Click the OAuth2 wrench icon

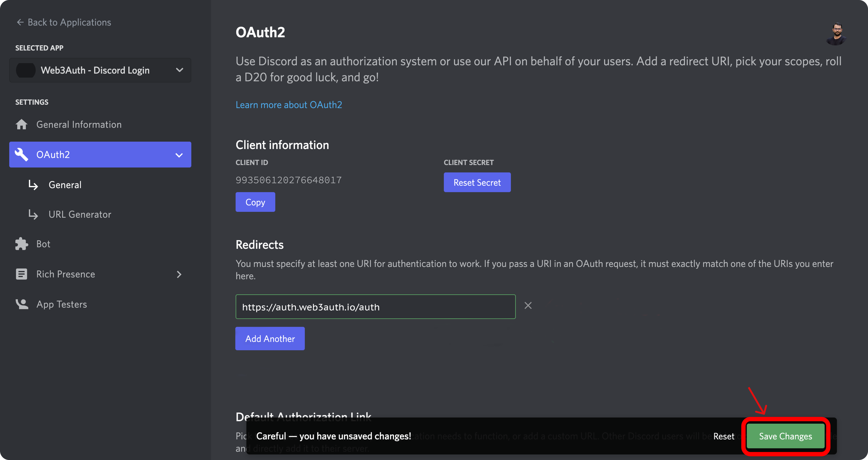21,154
